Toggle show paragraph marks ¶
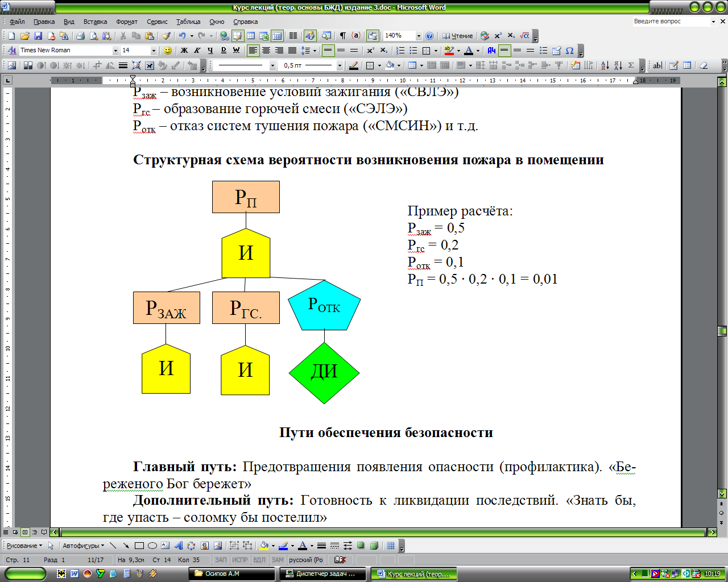 coord(343,36)
